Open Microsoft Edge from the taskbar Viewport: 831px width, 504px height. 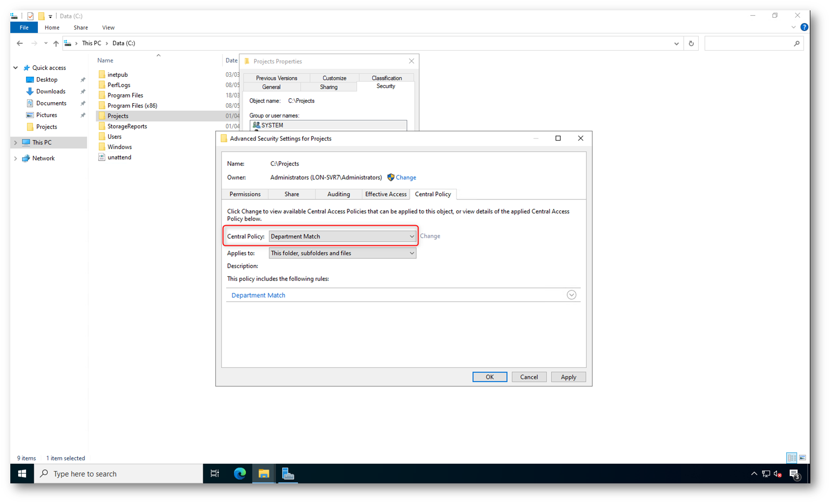pyautogui.click(x=240, y=474)
